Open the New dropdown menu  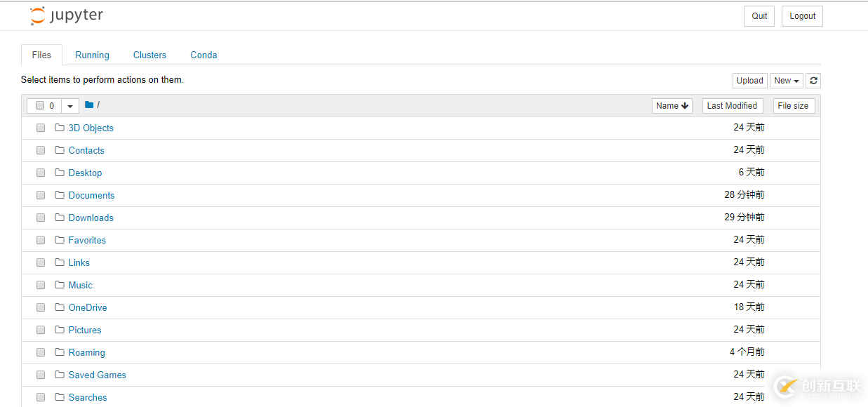click(x=787, y=81)
